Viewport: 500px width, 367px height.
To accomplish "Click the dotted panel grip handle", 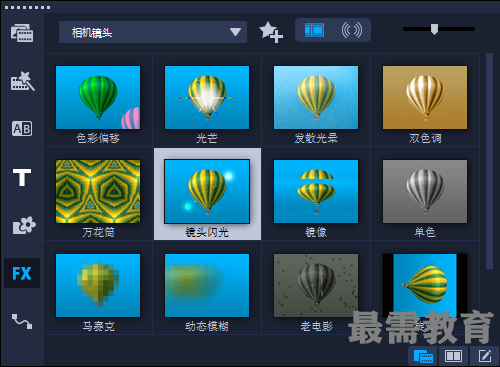I will pyautogui.click(x=27, y=7).
